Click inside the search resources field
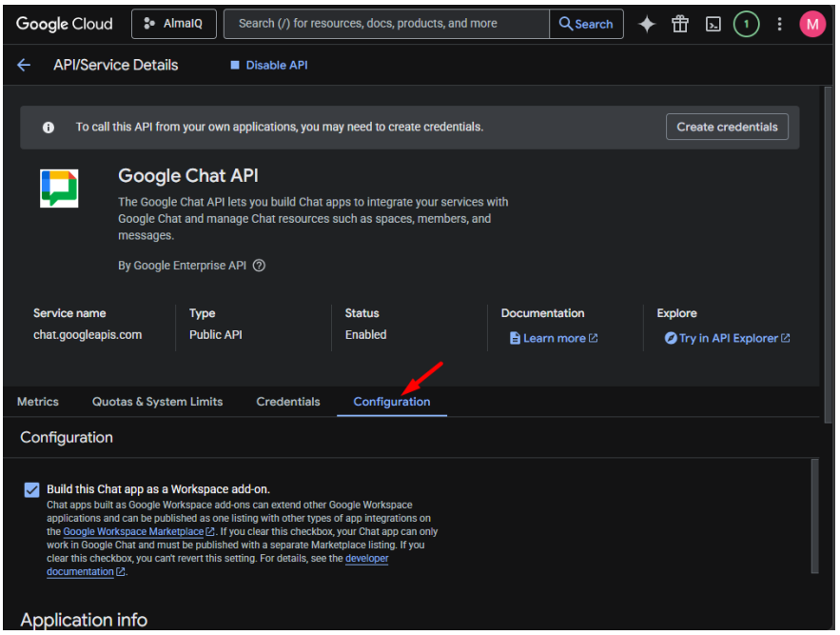Image resolution: width=840 pixels, height=635 pixels. [381, 24]
